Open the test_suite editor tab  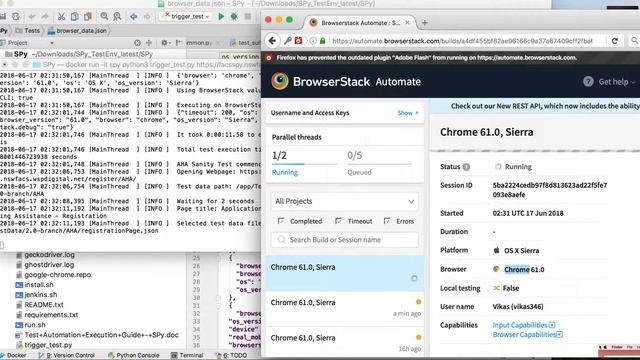click(244, 42)
